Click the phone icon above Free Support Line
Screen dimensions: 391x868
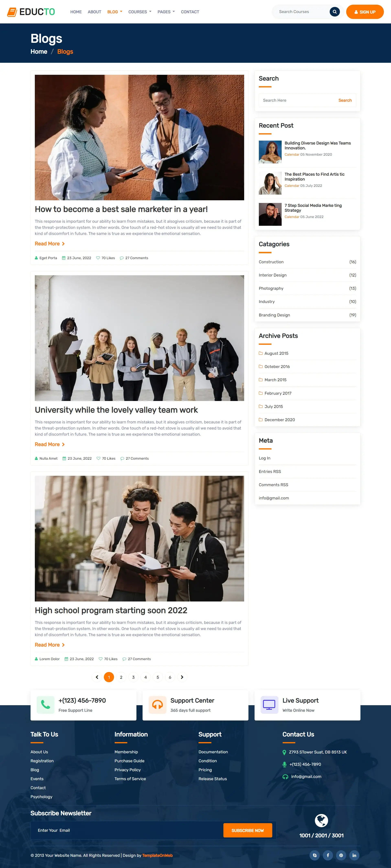tap(45, 705)
